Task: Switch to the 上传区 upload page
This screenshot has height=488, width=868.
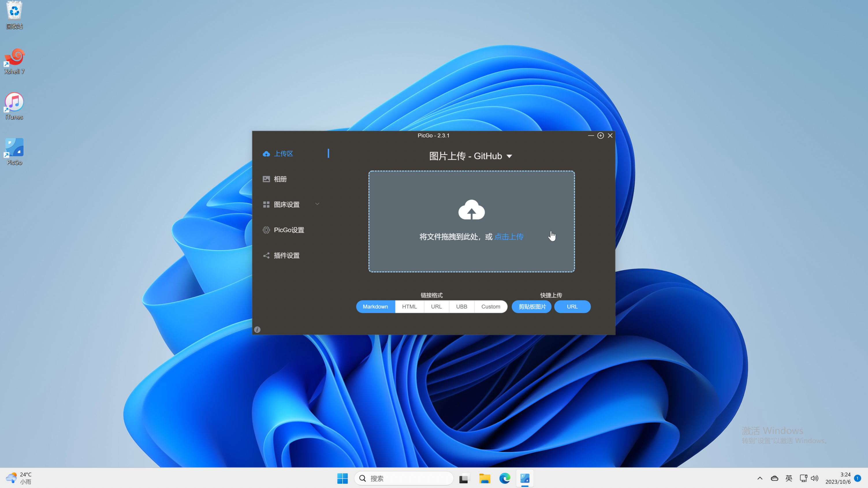Action: [283, 154]
